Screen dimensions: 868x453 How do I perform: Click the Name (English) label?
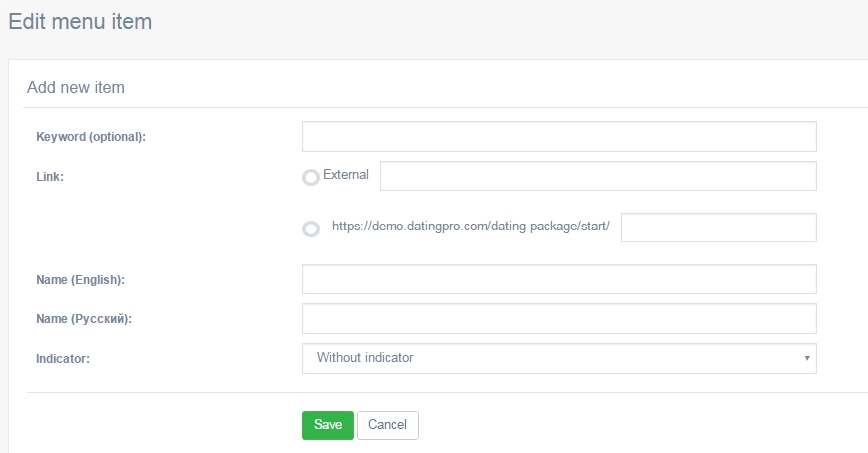tap(80, 280)
